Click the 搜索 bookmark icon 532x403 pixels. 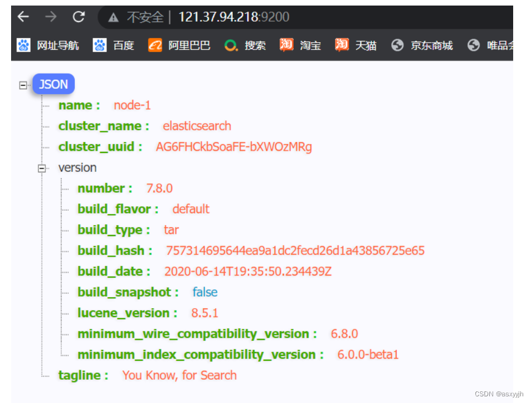(x=230, y=45)
